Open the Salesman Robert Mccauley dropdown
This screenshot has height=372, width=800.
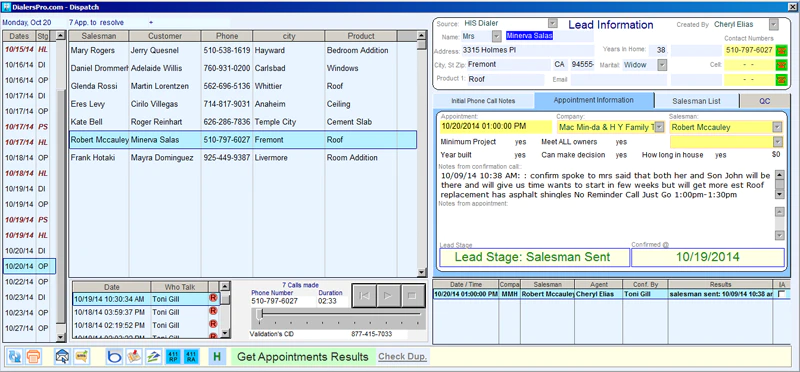tap(778, 127)
